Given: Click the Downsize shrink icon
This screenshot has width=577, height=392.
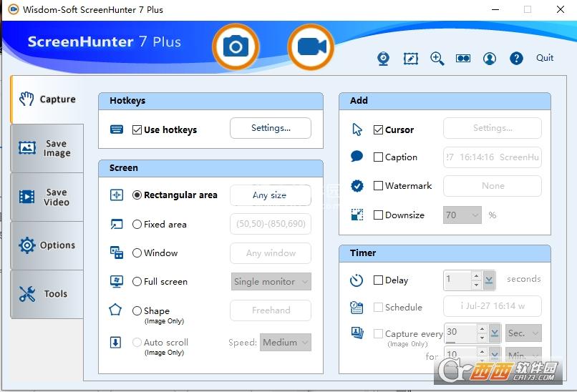Looking at the screenshot, I should [x=357, y=215].
